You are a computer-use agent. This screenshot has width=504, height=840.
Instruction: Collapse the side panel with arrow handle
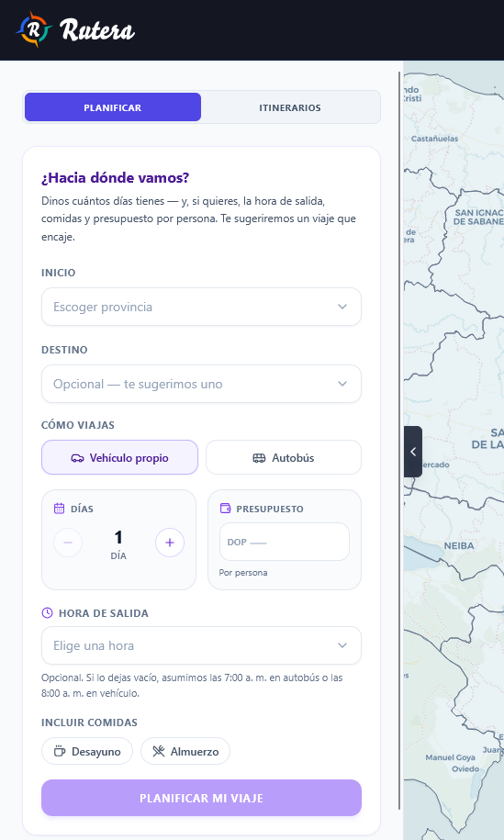pyautogui.click(x=413, y=452)
